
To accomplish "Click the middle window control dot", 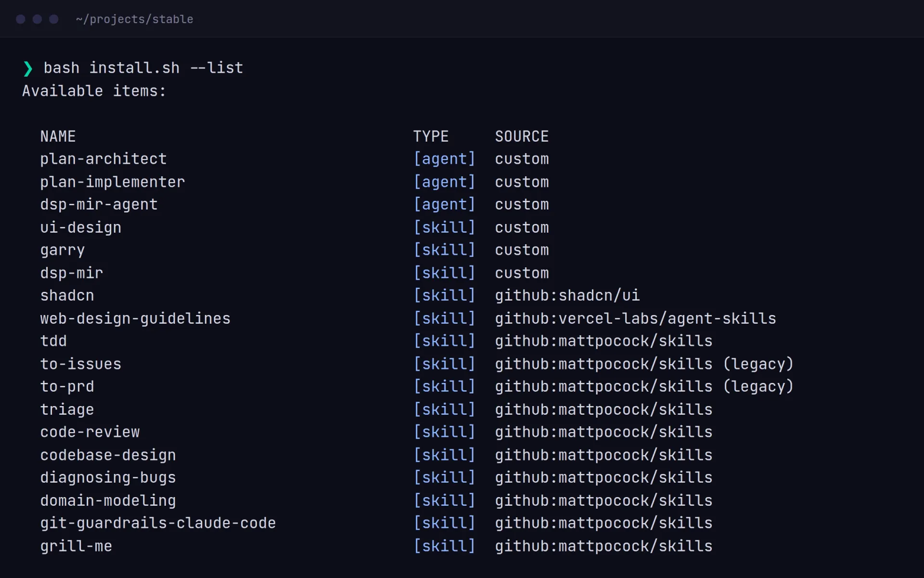I will (x=37, y=19).
